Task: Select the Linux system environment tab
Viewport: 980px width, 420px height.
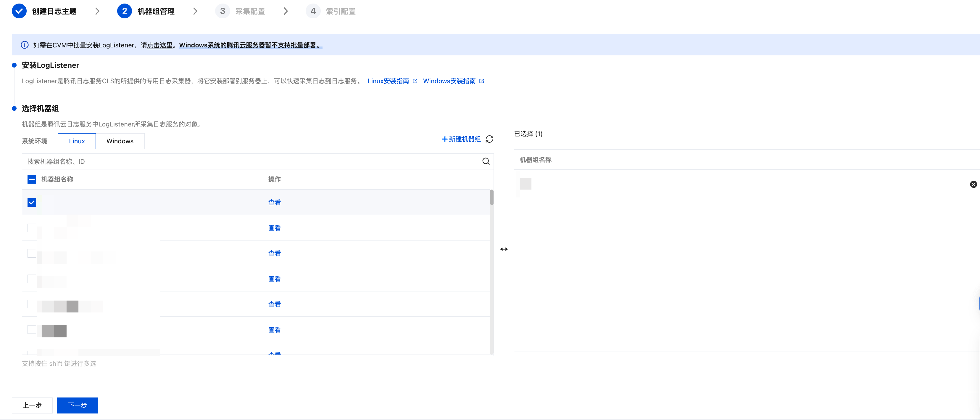Action: (x=77, y=141)
